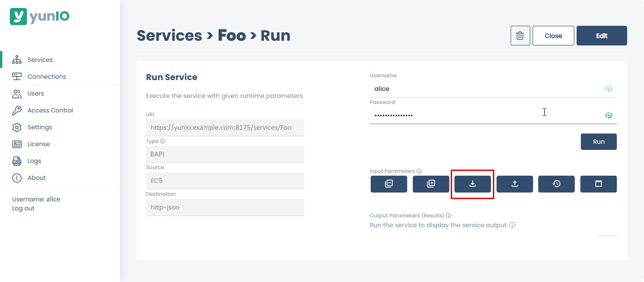Click the Log out link
This screenshot has width=644, height=282.
23,208
